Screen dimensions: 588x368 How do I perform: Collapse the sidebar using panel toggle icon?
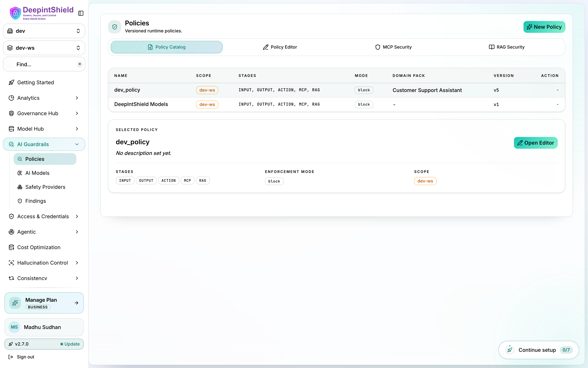click(81, 13)
